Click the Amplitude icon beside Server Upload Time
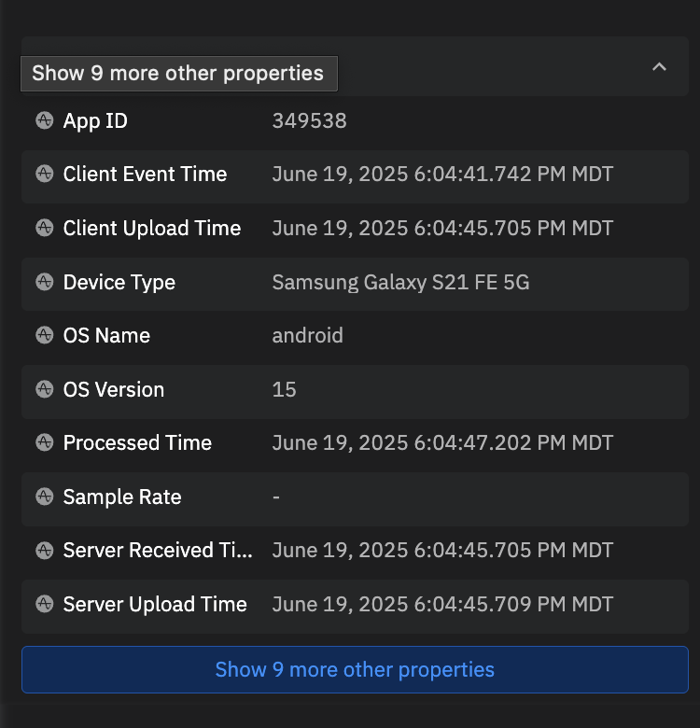 coord(44,604)
